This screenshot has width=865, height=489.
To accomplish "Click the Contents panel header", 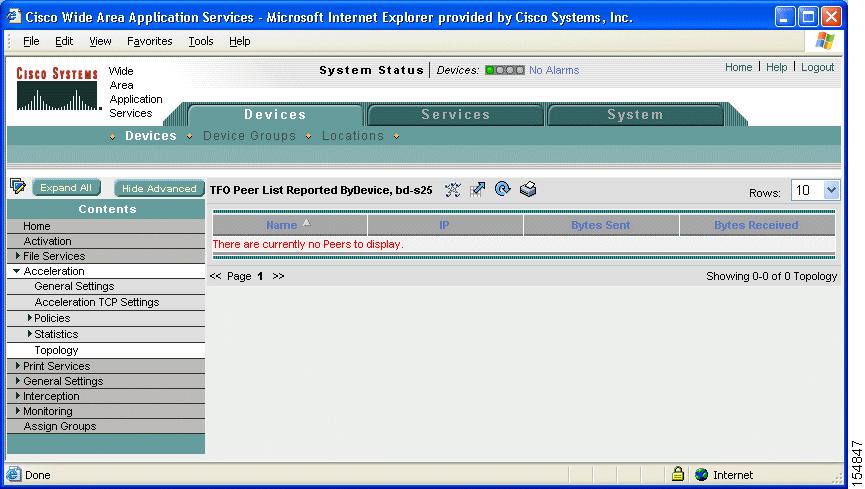I will point(106,209).
